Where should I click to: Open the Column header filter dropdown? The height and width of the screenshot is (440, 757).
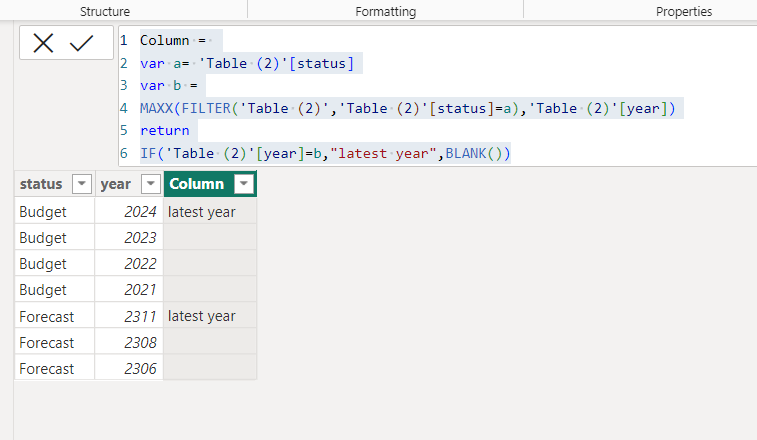point(244,184)
